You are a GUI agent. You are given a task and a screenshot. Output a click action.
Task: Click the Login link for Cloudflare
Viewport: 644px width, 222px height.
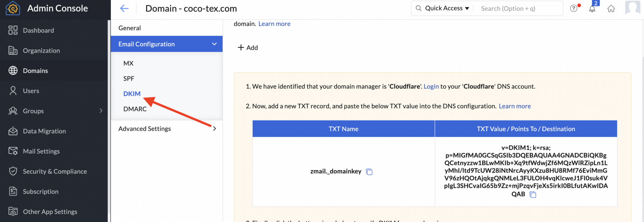431,86
